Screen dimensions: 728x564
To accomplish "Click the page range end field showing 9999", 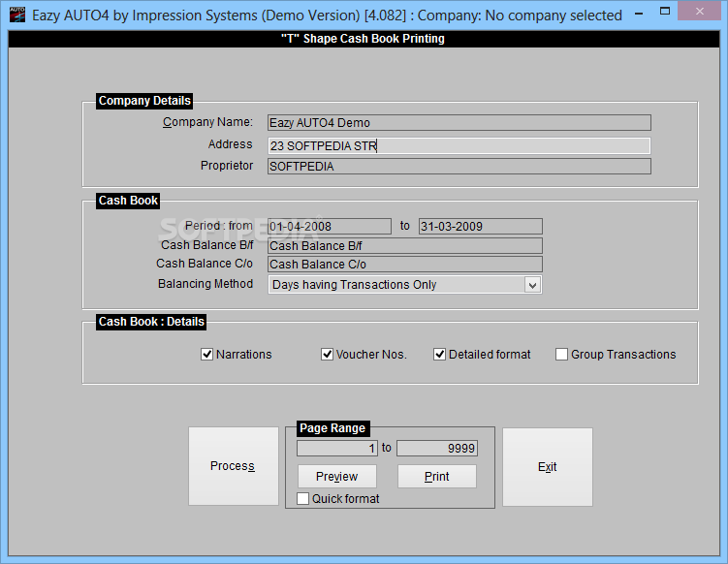I will (437, 449).
